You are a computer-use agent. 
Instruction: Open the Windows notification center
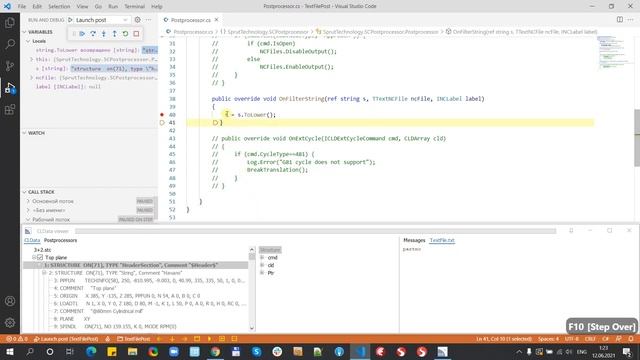[628, 351]
